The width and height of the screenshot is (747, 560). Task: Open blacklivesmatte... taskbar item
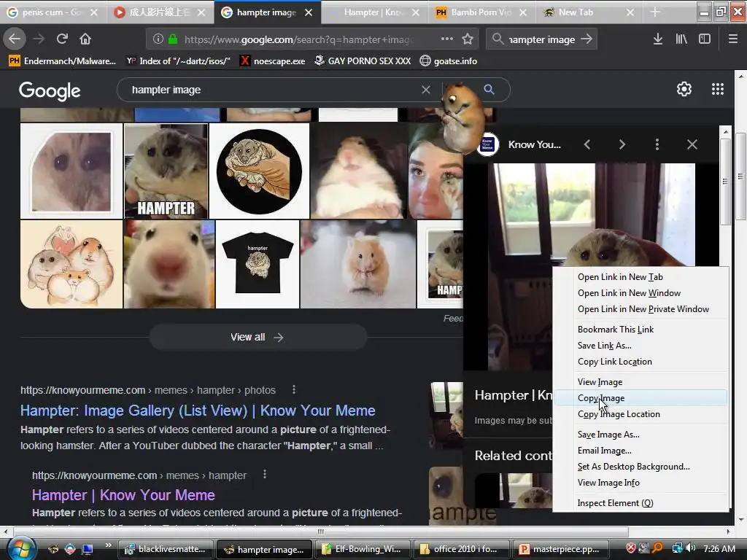click(x=165, y=549)
